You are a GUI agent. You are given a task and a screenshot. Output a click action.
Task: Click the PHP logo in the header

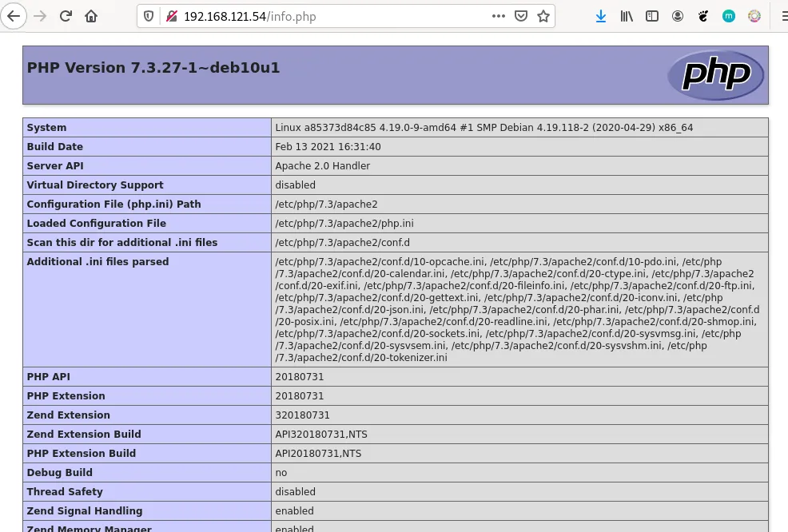716,75
